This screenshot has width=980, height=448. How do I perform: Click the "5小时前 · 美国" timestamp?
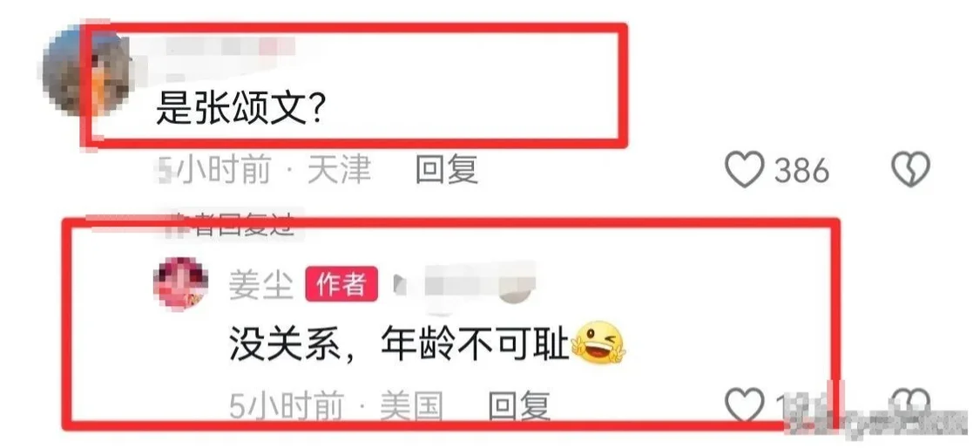[x=336, y=405]
